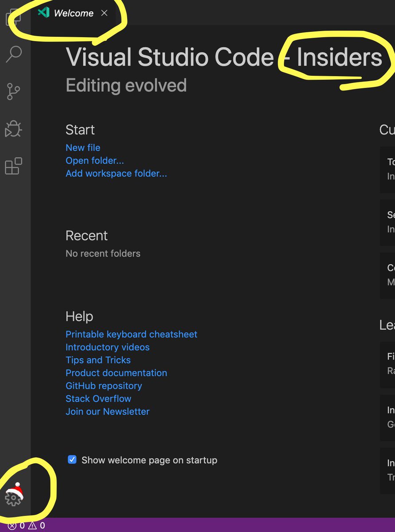
Task: Open Introductory videos link
Action: (x=108, y=347)
